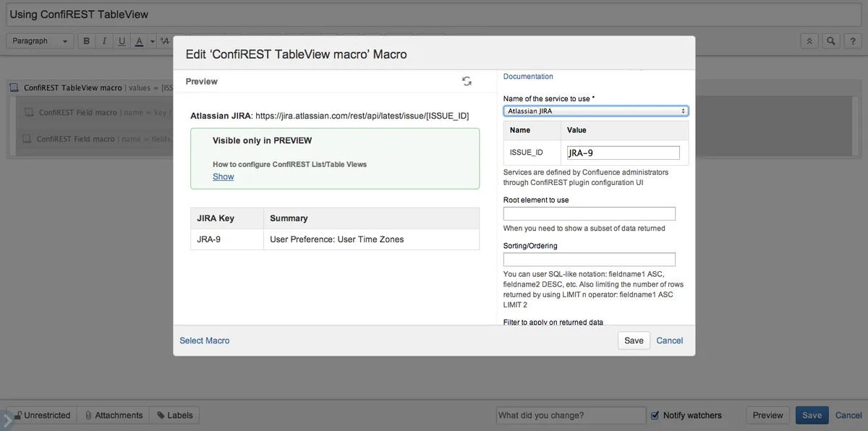Expand the sidebar arrow at bottom left
868x431 pixels.
click(x=7, y=419)
